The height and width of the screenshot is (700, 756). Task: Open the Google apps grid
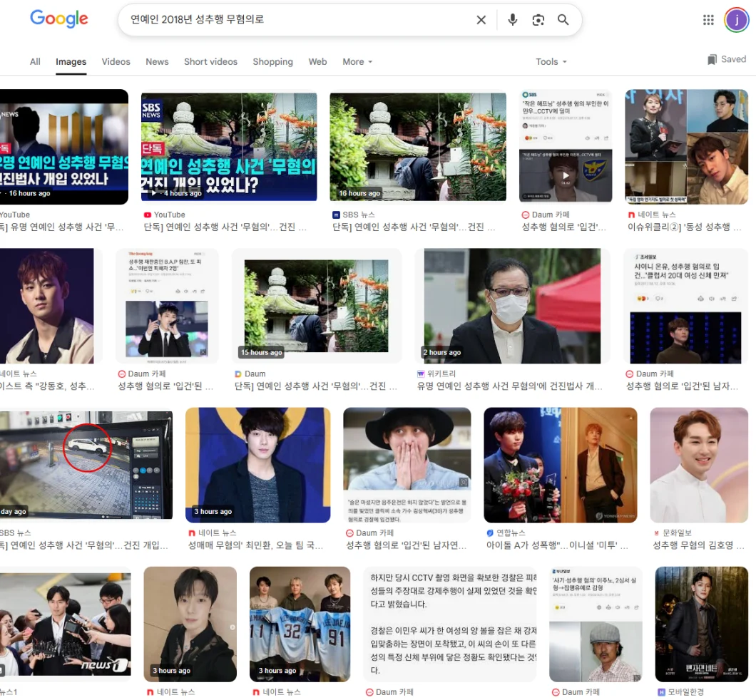coord(708,20)
